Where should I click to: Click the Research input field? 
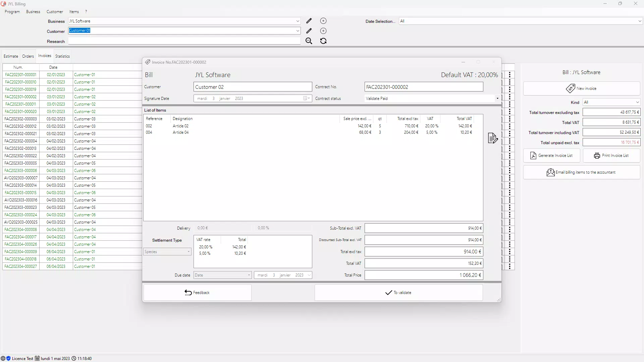(184, 41)
